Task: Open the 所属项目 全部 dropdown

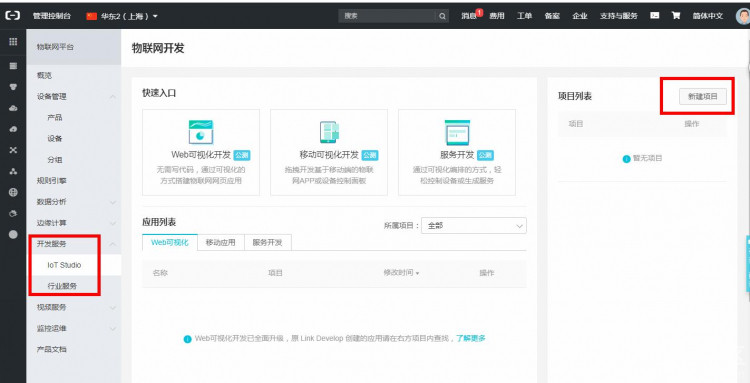Action: coord(474,226)
